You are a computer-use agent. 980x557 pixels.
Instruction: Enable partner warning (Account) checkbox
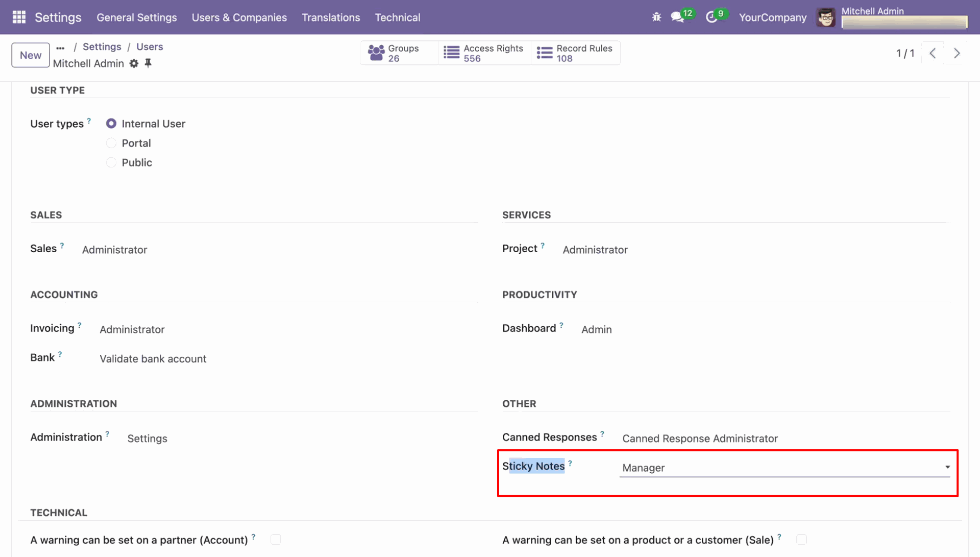click(x=276, y=540)
